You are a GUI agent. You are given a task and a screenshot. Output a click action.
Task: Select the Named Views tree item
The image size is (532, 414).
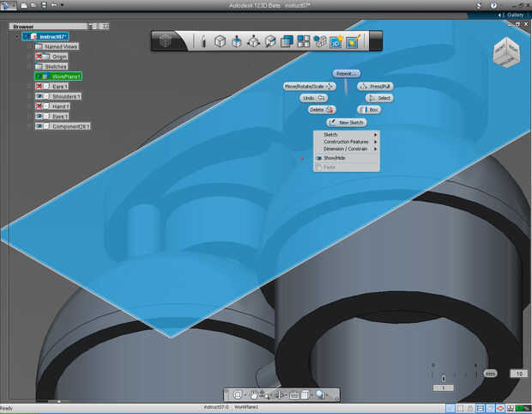[x=57, y=46]
